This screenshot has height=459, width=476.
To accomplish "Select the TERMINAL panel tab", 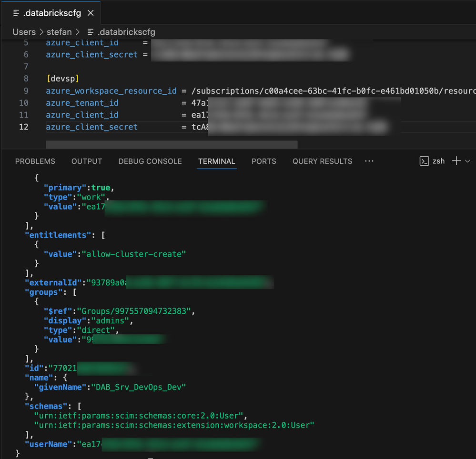I will [217, 161].
